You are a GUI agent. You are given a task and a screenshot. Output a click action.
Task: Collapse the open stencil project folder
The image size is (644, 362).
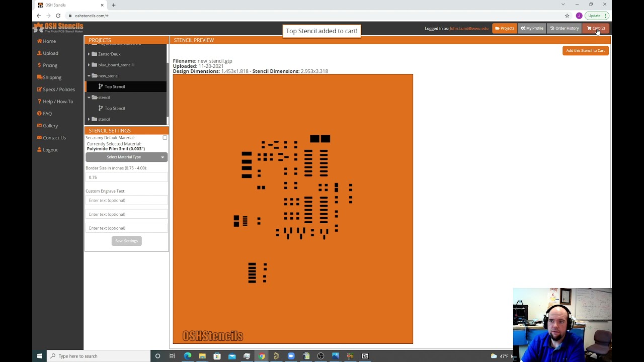(x=89, y=98)
